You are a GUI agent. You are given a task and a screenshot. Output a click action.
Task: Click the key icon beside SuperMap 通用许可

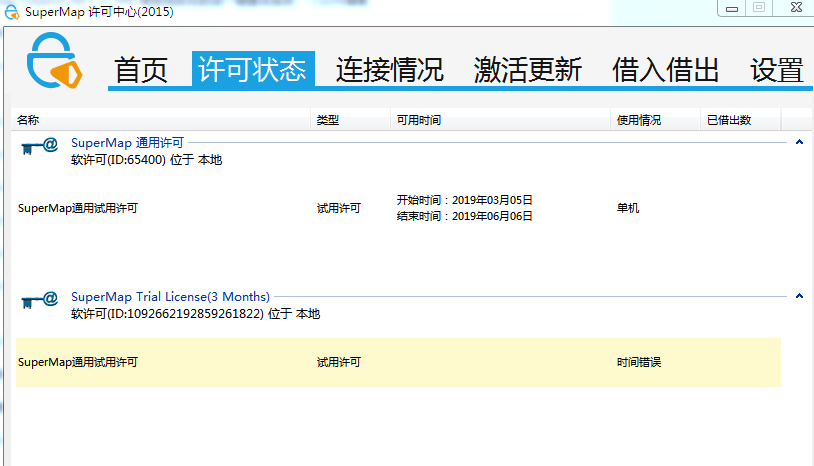point(39,146)
